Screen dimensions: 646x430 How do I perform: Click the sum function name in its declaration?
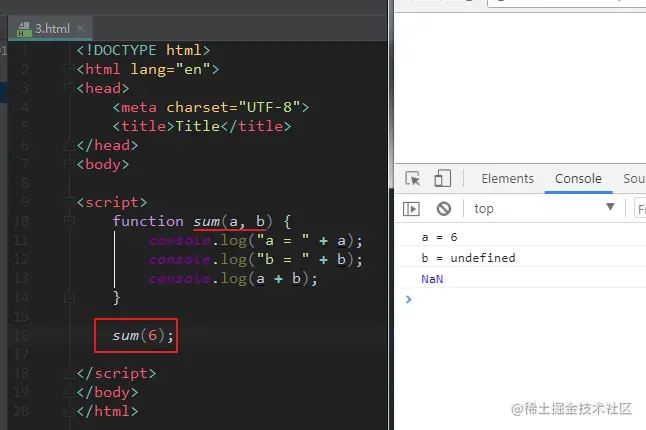[207, 222]
